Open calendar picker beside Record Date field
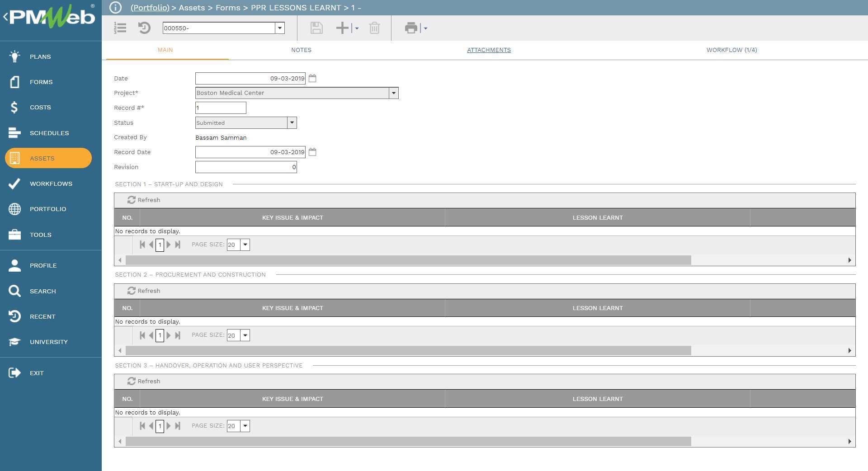The width and height of the screenshot is (868, 471). [312, 152]
